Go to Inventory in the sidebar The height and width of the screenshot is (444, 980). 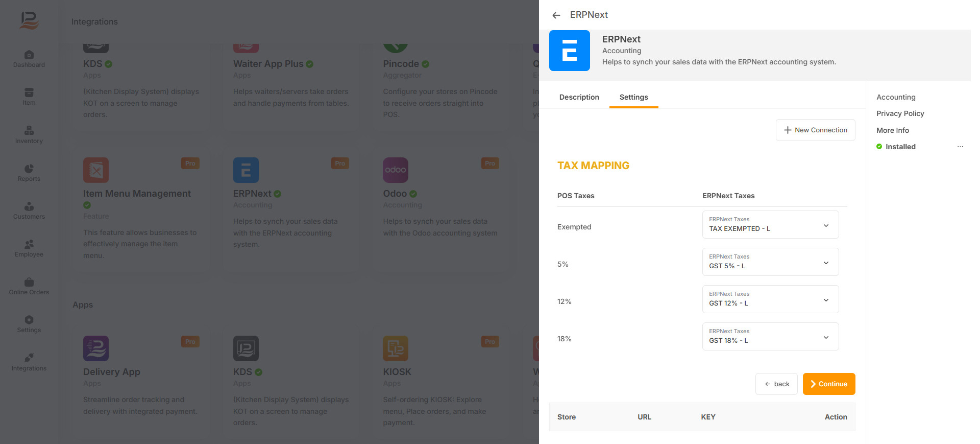click(29, 135)
